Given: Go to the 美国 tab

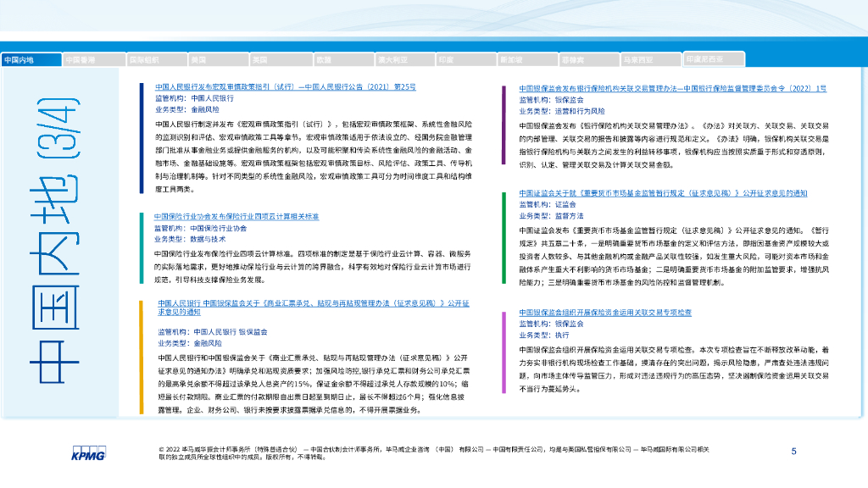Looking at the screenshot, I should point(218,60).
